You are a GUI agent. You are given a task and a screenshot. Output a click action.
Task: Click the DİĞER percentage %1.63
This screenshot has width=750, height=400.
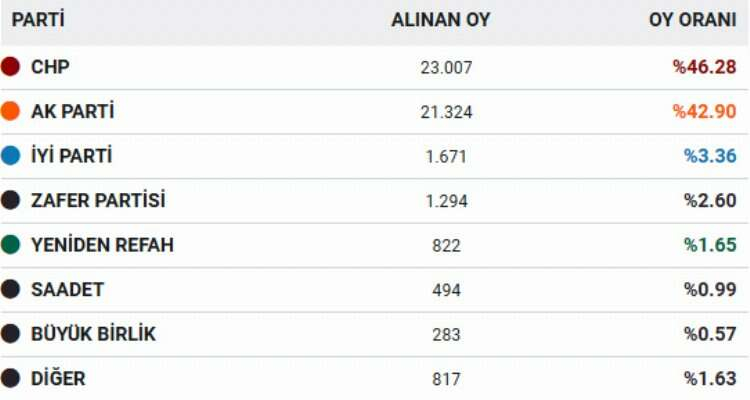710,378
